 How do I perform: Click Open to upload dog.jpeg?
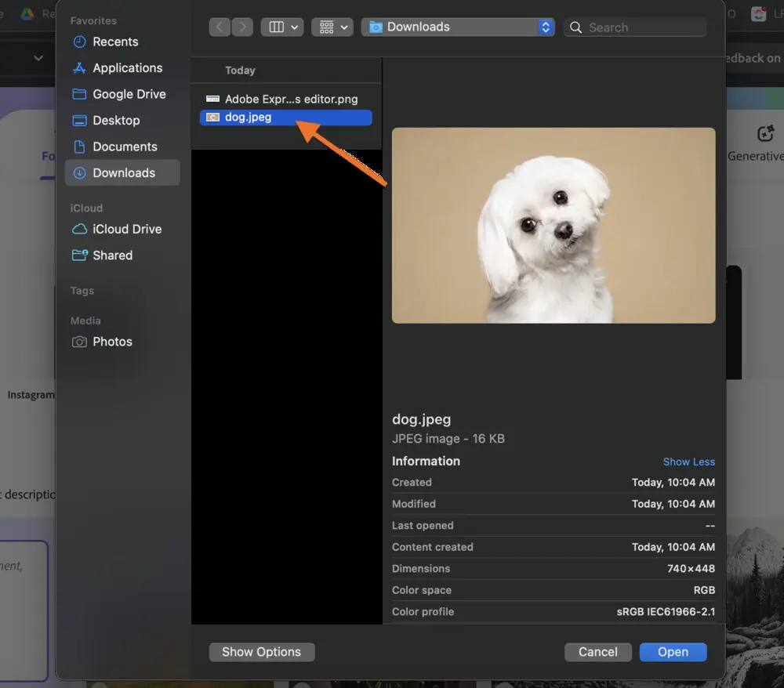(x=673, y=652)
